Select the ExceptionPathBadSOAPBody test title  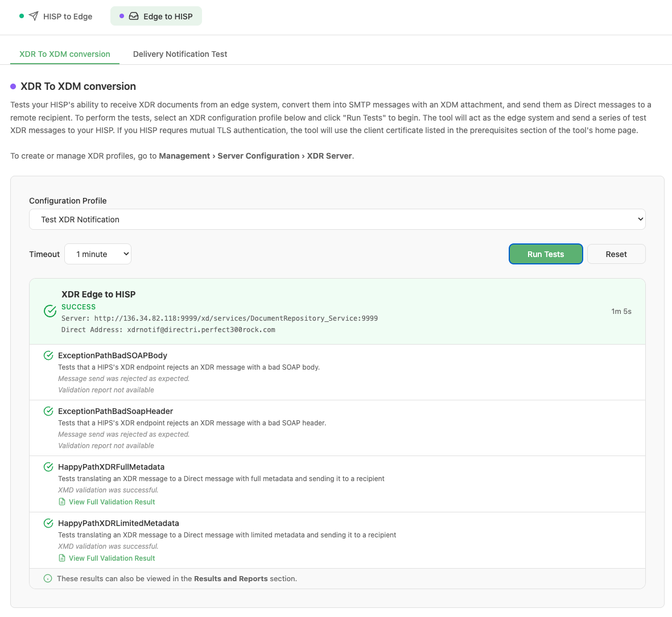(x=113, y=355)
